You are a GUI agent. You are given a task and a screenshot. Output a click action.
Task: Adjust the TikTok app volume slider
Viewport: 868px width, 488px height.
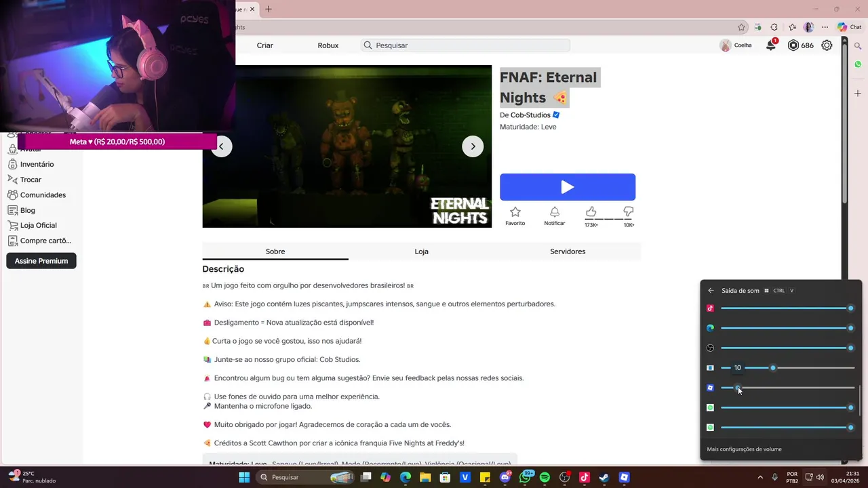click(787, 308)
